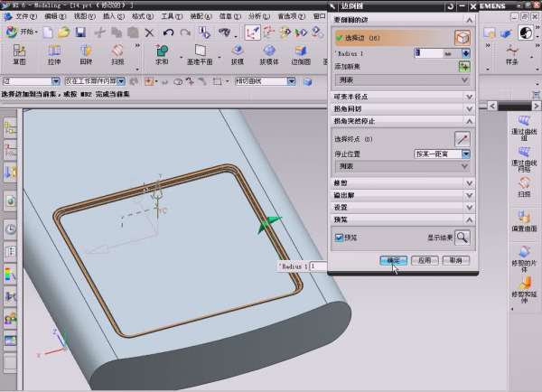Click the select end point icon
The height and width of the screenshot is (392, 542).
(462, 139)
